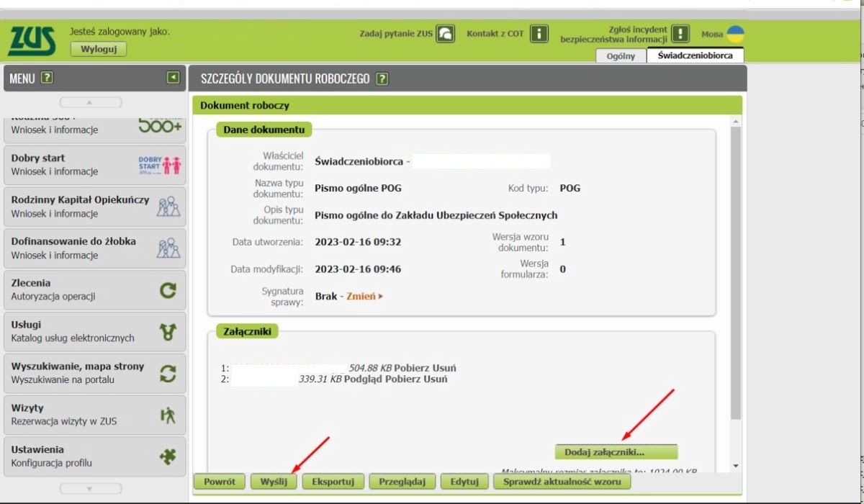Open help icon next to MENU
The height and width of the screenshot is (504, 864).
pyautogui.click(x=48, y=78)
